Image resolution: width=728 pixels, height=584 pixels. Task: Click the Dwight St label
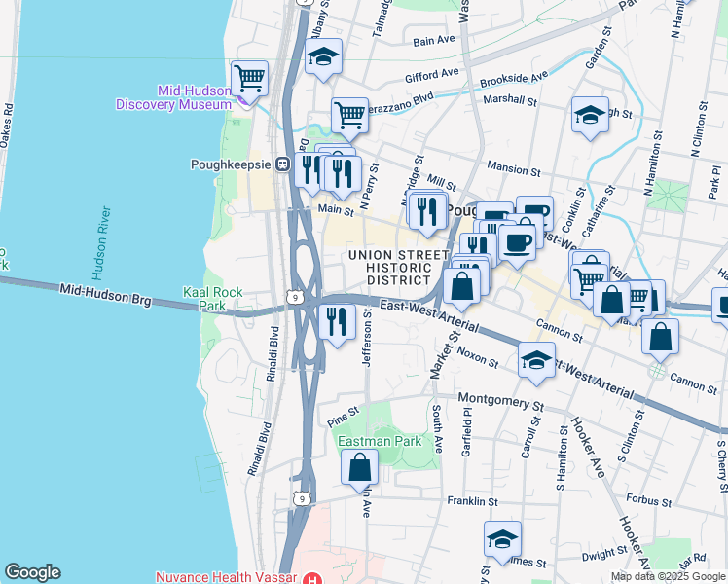(604, 554)
